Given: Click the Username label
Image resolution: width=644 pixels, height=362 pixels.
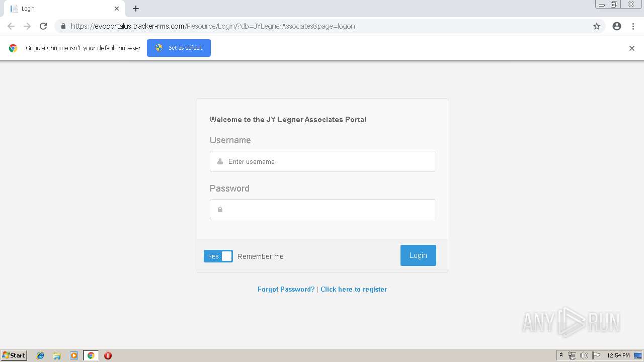Looking at the screenshot, I should coord(230,140).
